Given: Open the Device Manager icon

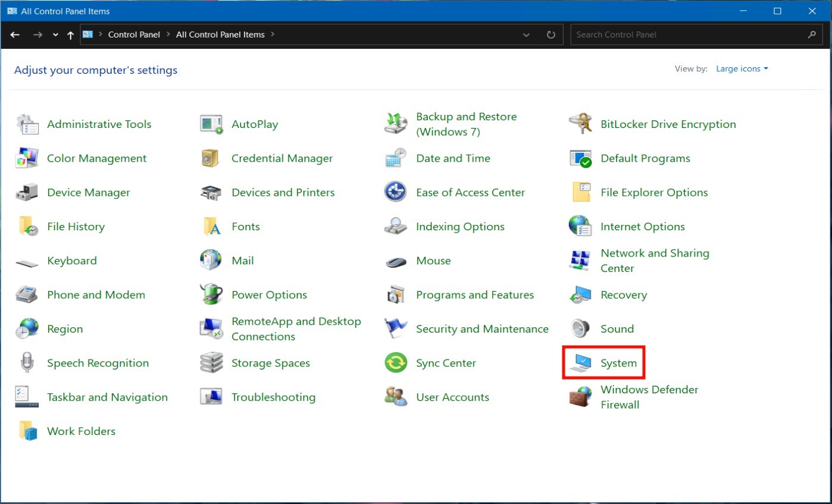Looking at the screenshot, I should tap(27, 193).
